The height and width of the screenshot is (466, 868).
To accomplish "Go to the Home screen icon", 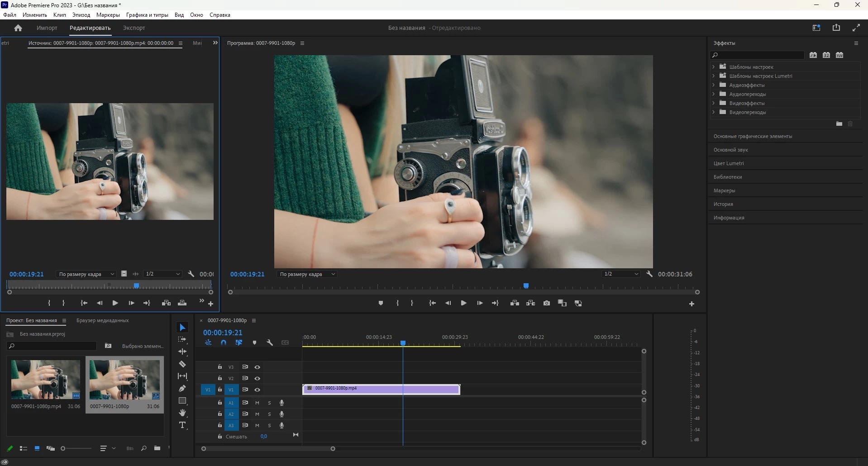I will click(18, 28).
